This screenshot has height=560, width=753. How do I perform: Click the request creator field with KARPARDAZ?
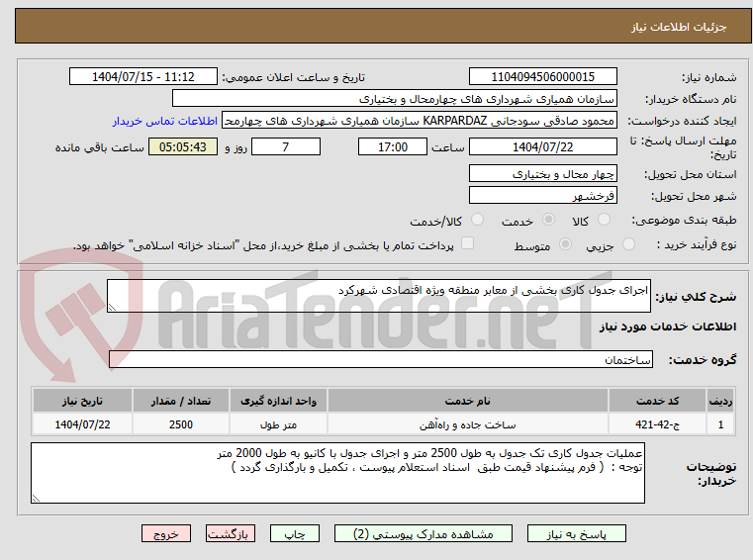420,121
